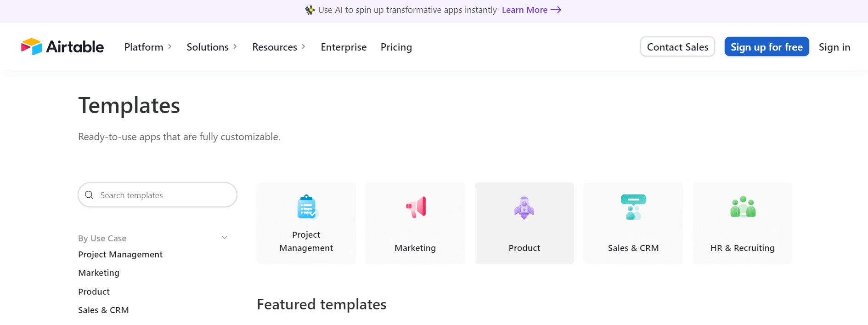The image size is (868, 325).
Task: Open the Resources menu
Action: point(275,47)
